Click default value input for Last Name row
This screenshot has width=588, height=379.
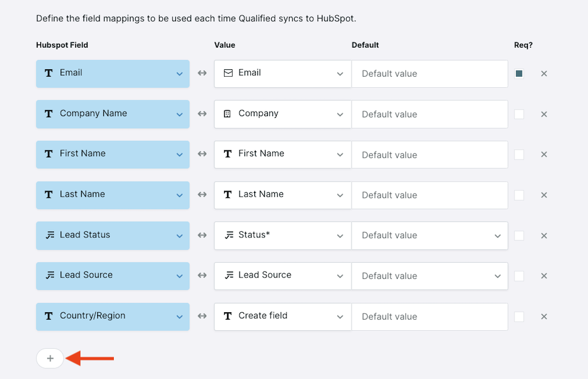pyautogui.click(x=430, y=195)
